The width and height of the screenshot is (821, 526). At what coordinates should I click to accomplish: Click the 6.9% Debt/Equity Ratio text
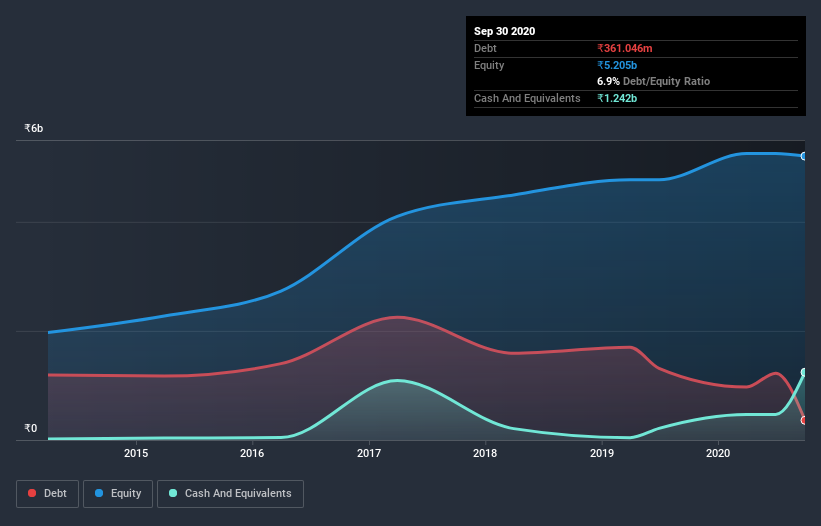click(x=653, y=82)
